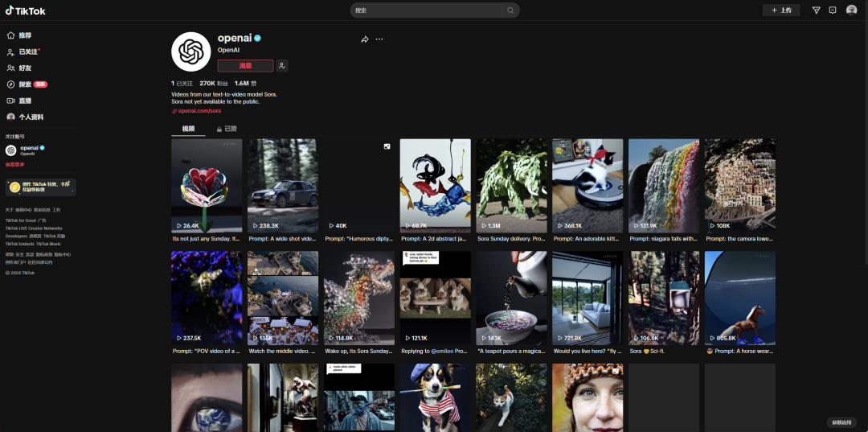Open the Developers footer link
Viewport: 868px width, 432px height.
[x=16, y=236]
